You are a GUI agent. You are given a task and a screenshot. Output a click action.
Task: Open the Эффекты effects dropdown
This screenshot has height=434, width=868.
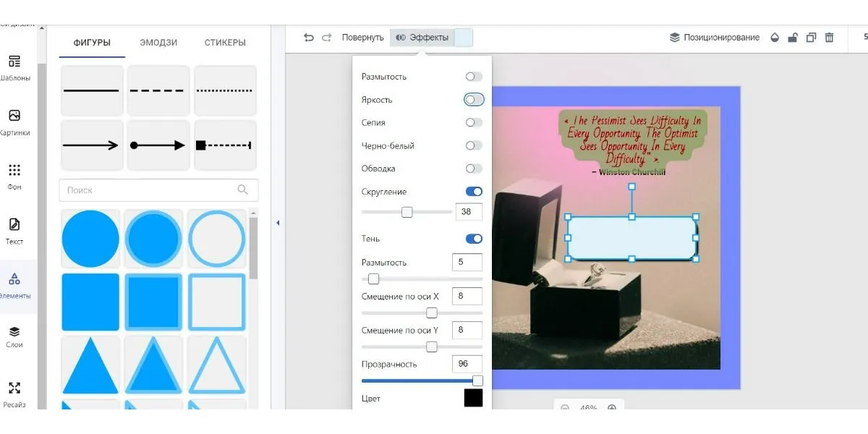coord(422,38)
